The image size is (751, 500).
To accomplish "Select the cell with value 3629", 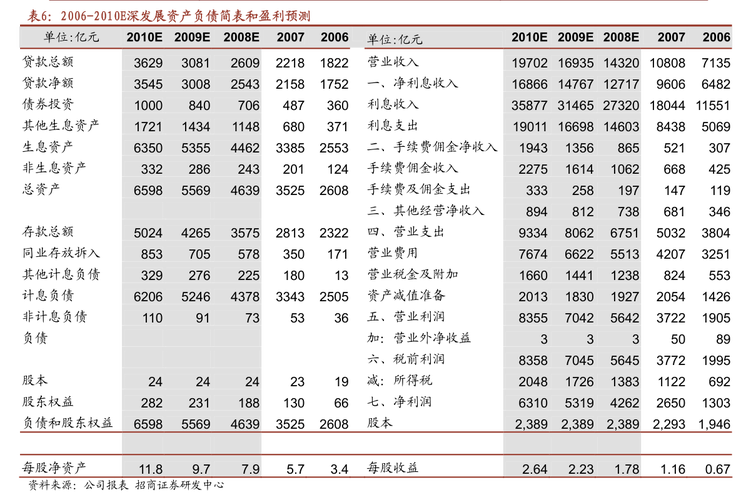I will tap(148, 63).
